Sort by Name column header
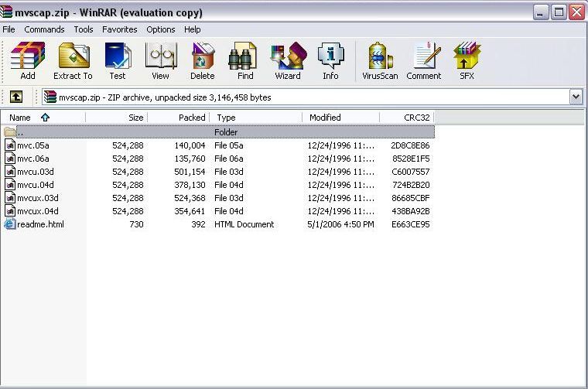The width and height of the screenshot is (588, 389). coord(43,118)
